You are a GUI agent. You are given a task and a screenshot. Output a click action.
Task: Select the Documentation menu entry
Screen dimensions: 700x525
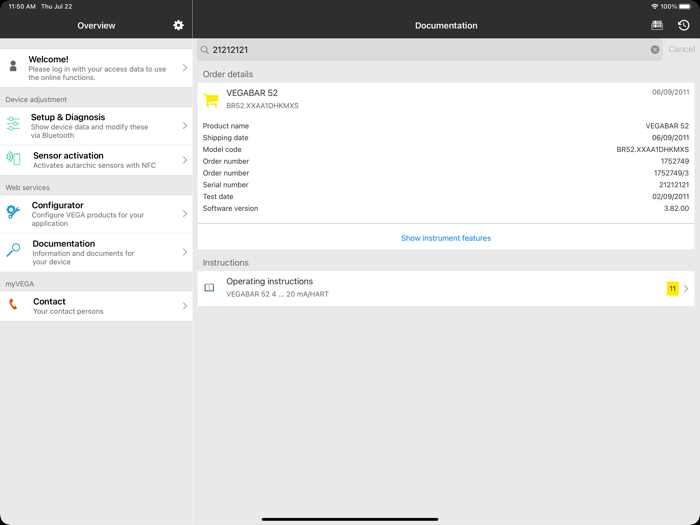click(96, 252)
